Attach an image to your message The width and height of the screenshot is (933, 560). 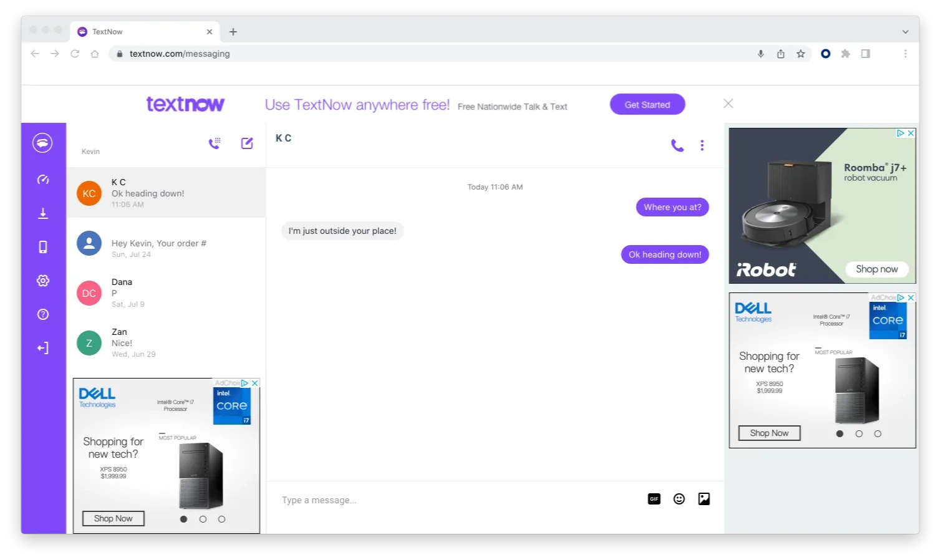pyautogui.click(x=704, y=499)
